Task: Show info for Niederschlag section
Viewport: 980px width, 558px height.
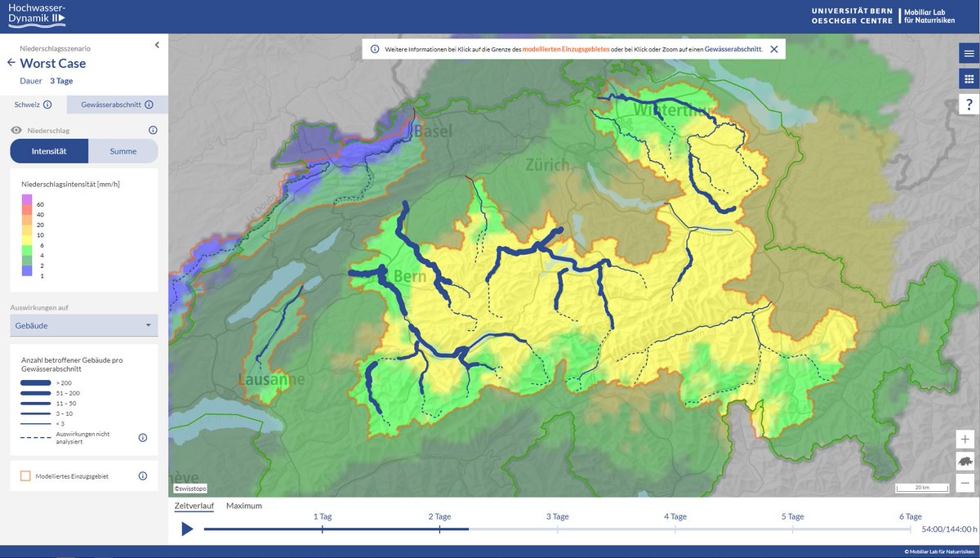Action: point(153,130)
